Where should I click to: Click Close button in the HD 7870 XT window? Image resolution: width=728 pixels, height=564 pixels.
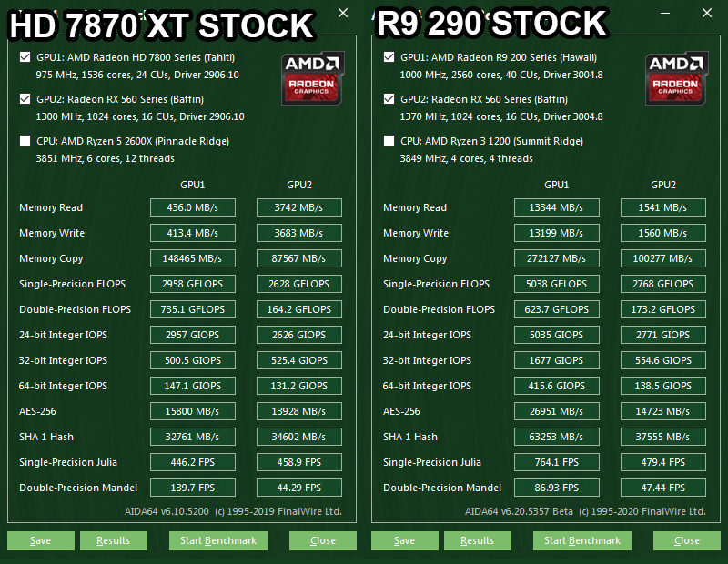tap(323, 540)
